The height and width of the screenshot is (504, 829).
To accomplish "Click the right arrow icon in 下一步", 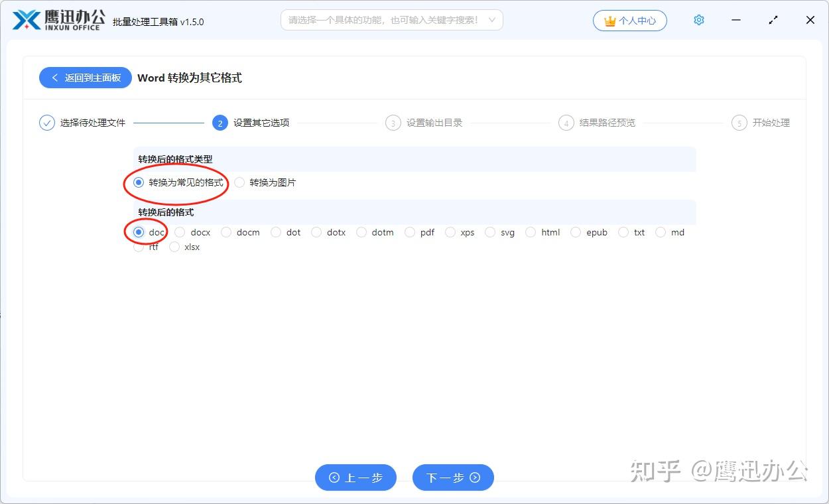I will coord(475,477).
